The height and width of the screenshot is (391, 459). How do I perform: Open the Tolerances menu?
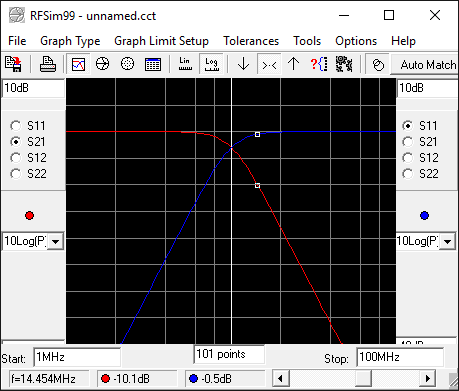251,41
